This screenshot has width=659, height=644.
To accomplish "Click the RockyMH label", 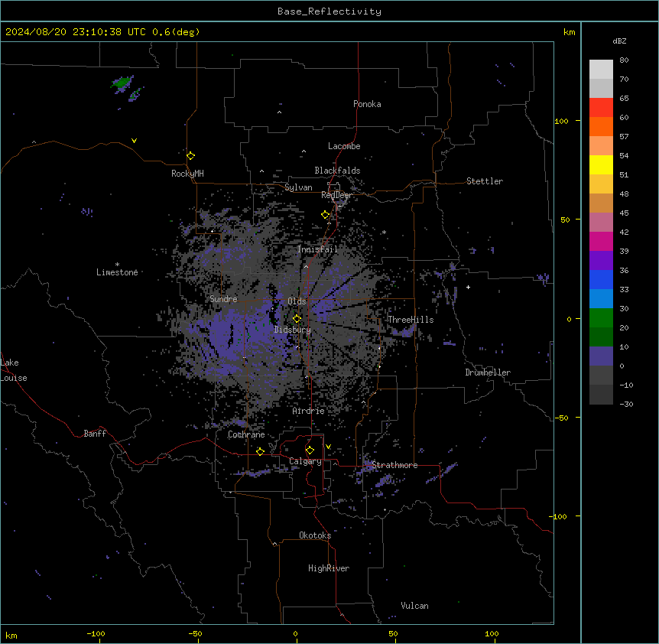I will [187, 174].
